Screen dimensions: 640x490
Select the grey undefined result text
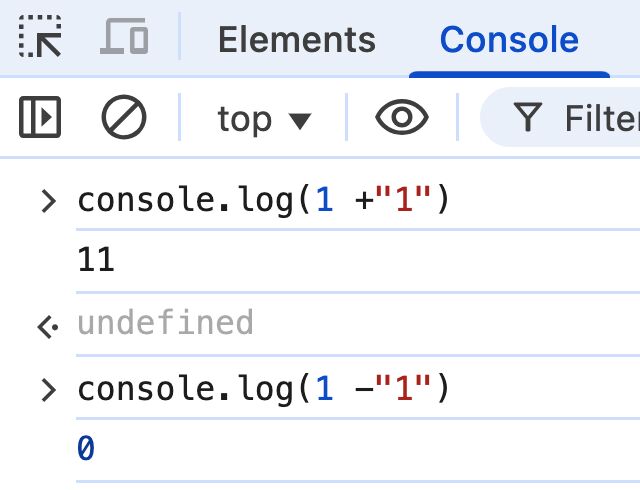(165, 323)
